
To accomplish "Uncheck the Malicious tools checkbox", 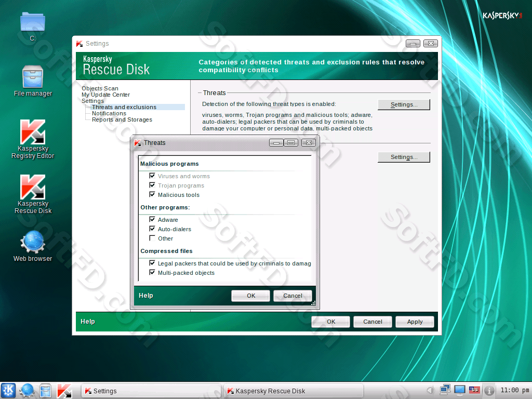I will 152,194.
